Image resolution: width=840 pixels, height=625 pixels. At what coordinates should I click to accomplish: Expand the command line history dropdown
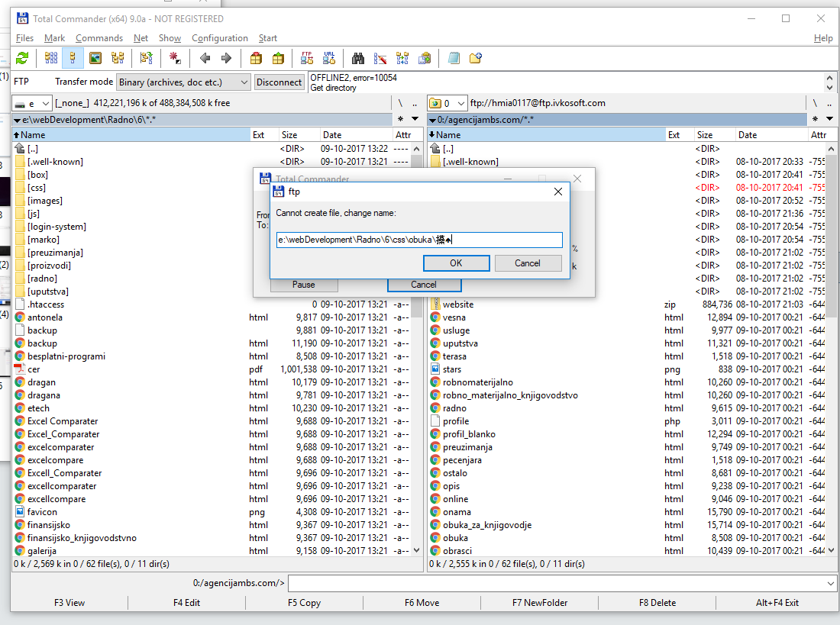pyautogui.click(x=831, y=584)
